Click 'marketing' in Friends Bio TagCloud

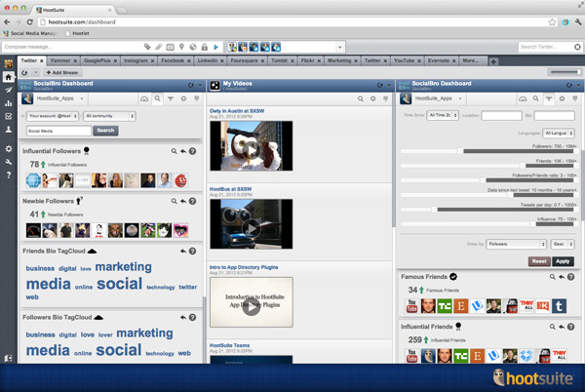tap(124, 266)
